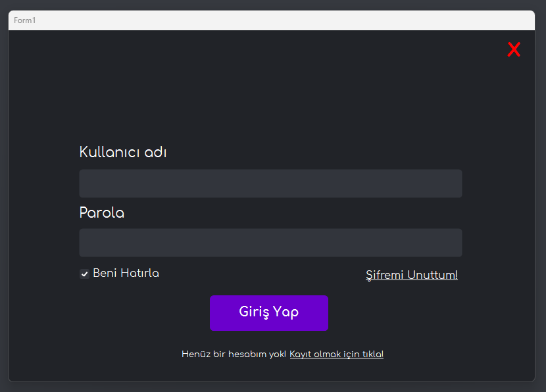Focus the Parola password field

[270, 243]
